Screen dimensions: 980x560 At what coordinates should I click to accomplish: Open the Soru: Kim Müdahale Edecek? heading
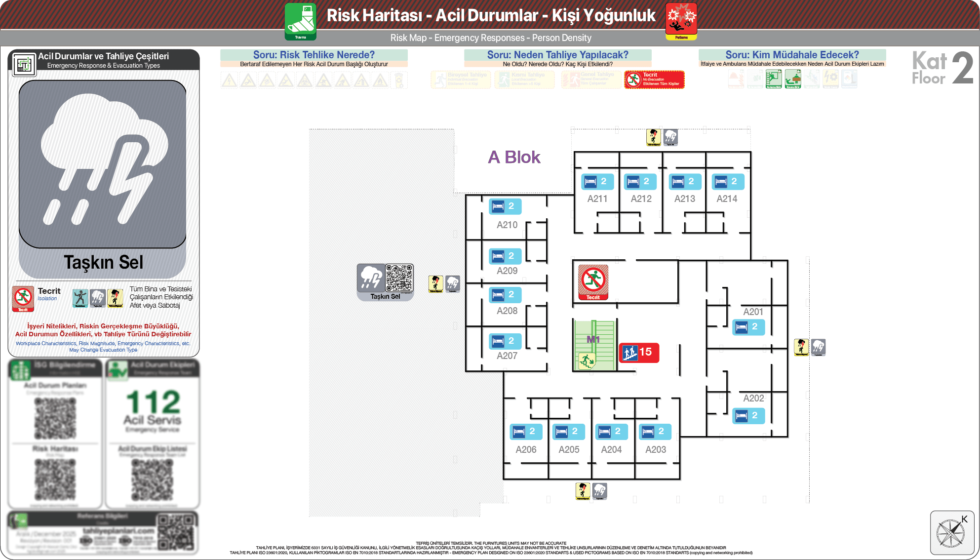click(x=792, y=55)
